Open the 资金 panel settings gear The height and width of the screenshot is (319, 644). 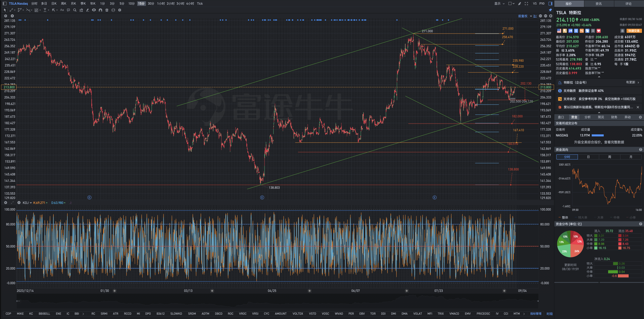tap(640, 117)
